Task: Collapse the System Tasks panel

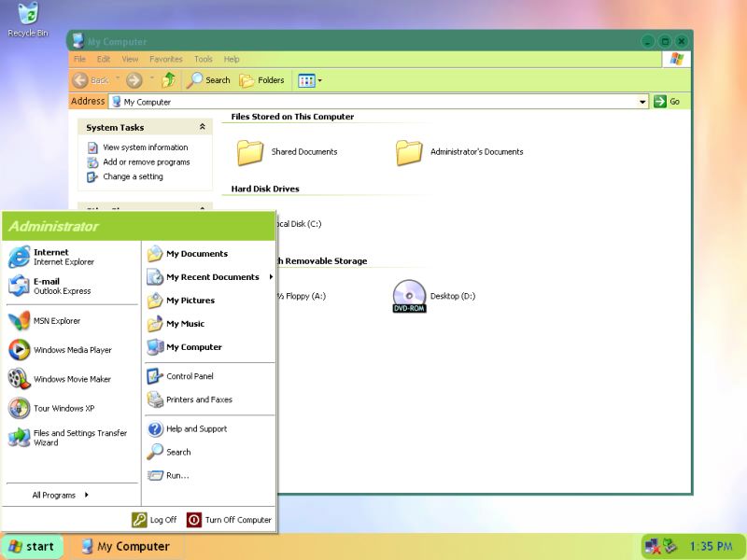Action: pos(201,127)
